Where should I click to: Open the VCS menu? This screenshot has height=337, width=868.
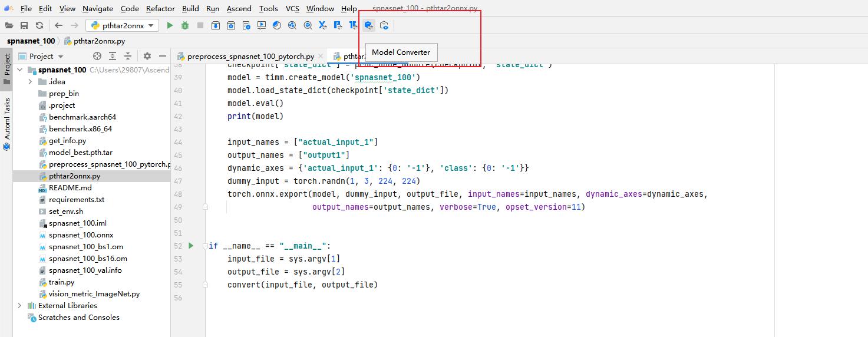coord(292,8)
